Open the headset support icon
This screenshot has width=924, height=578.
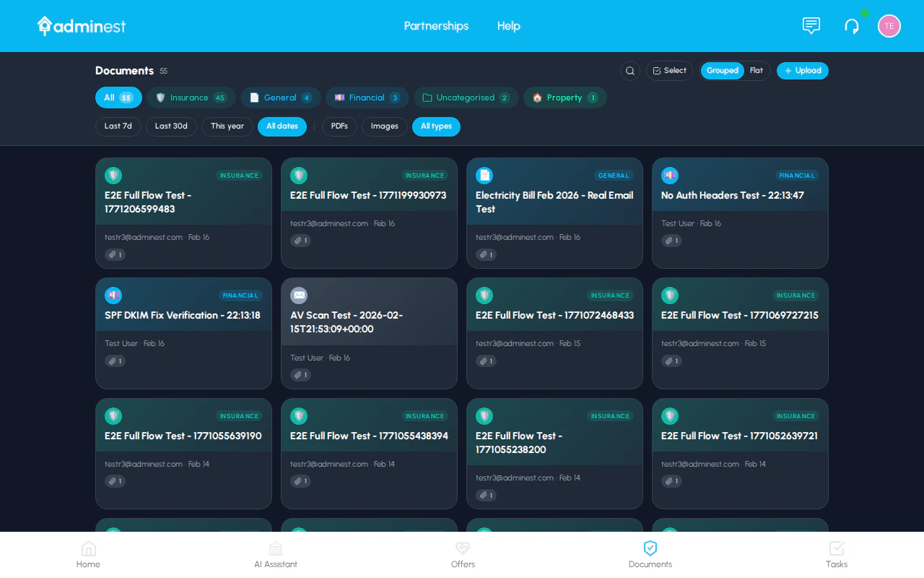click(x=852, y=26)
